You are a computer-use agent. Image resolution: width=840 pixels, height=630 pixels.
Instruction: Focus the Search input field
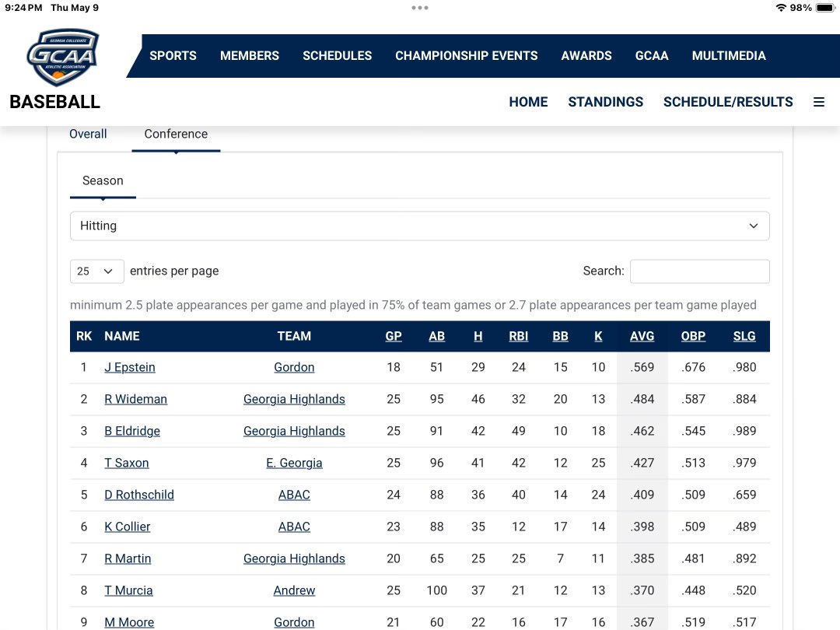[x=700, y=271]
